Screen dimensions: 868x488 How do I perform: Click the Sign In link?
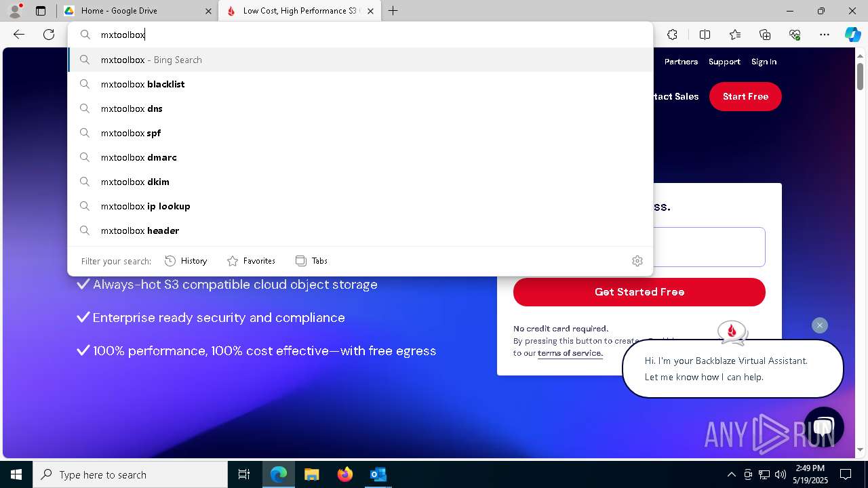[x=764, y=62]
